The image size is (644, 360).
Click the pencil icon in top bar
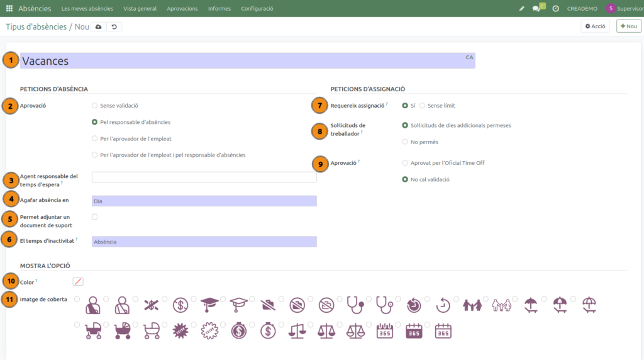[521, 9]
